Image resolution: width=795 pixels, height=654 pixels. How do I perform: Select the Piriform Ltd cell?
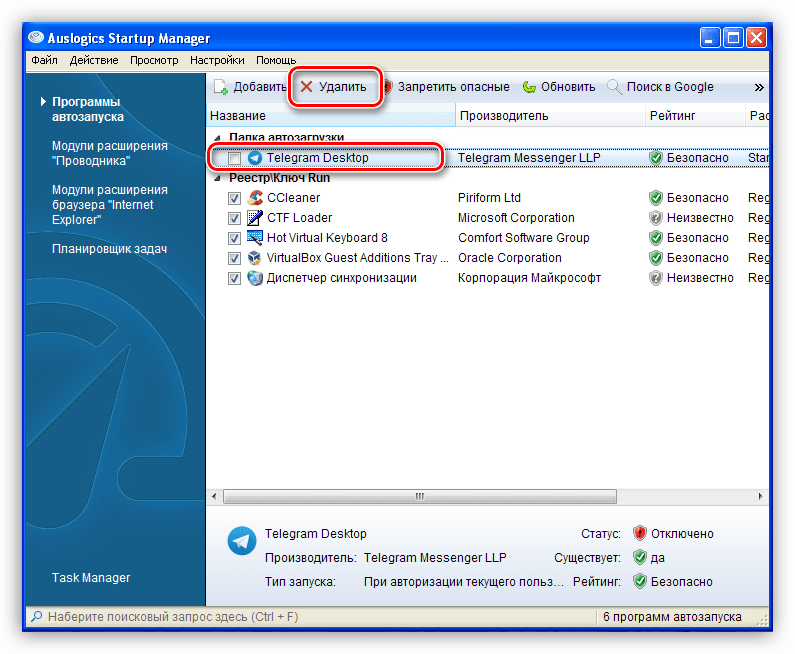point(489,198)
